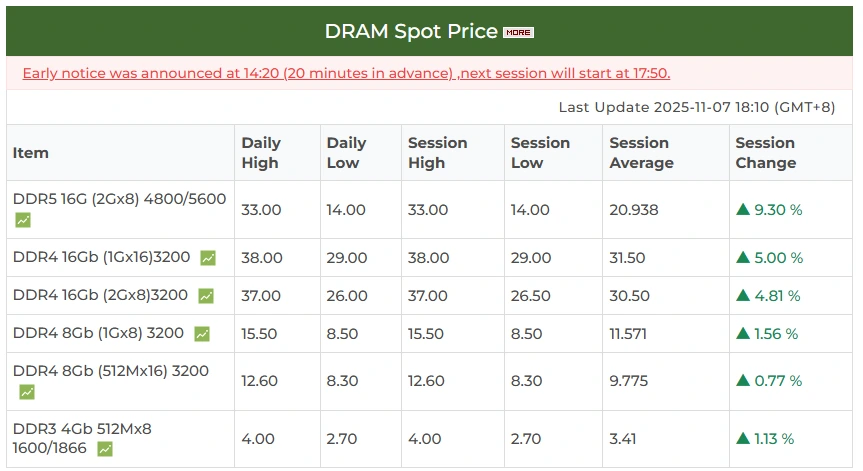
Task: Click the DDR4 16Gb (2Gx8)3200 item name
Action: 100,295
